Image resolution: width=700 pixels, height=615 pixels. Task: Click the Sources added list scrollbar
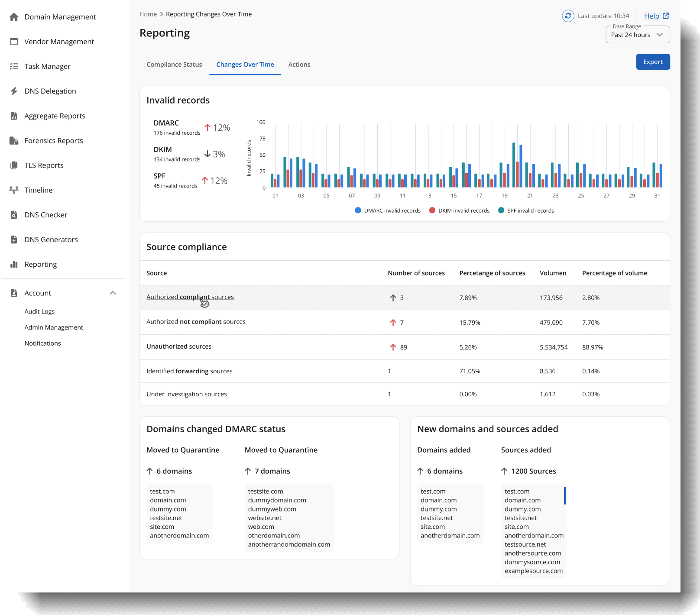(564, 496)
